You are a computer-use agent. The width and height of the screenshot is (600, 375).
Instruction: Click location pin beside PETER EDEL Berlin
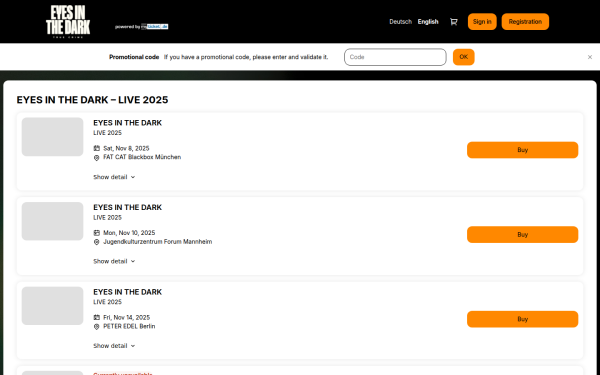click(x=96, y=326)
